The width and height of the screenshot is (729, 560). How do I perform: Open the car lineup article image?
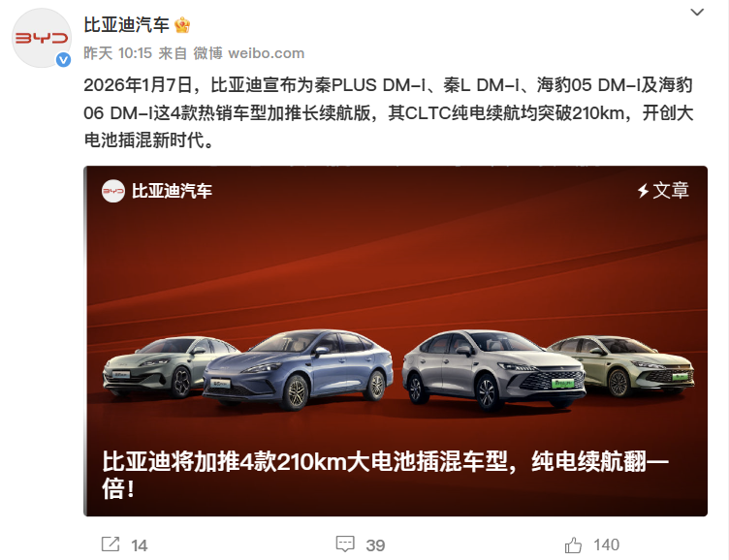pos(396,341)
